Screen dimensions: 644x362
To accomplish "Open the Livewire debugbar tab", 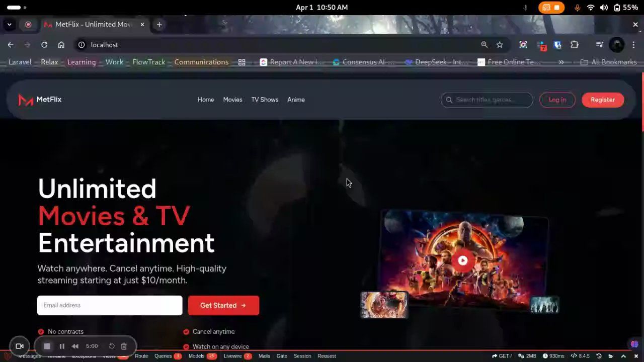I will coord(237,356).
